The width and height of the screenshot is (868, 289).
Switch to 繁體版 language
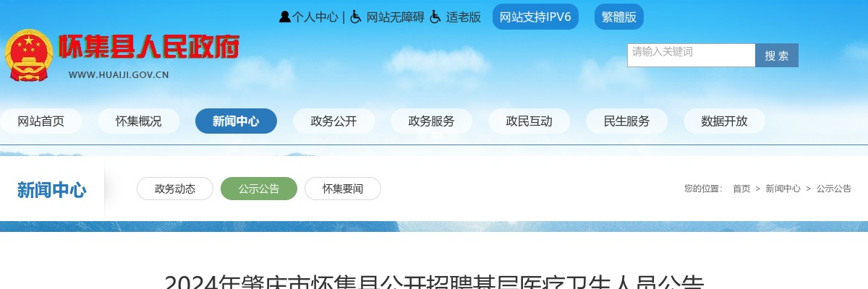(x=619, y=17)
